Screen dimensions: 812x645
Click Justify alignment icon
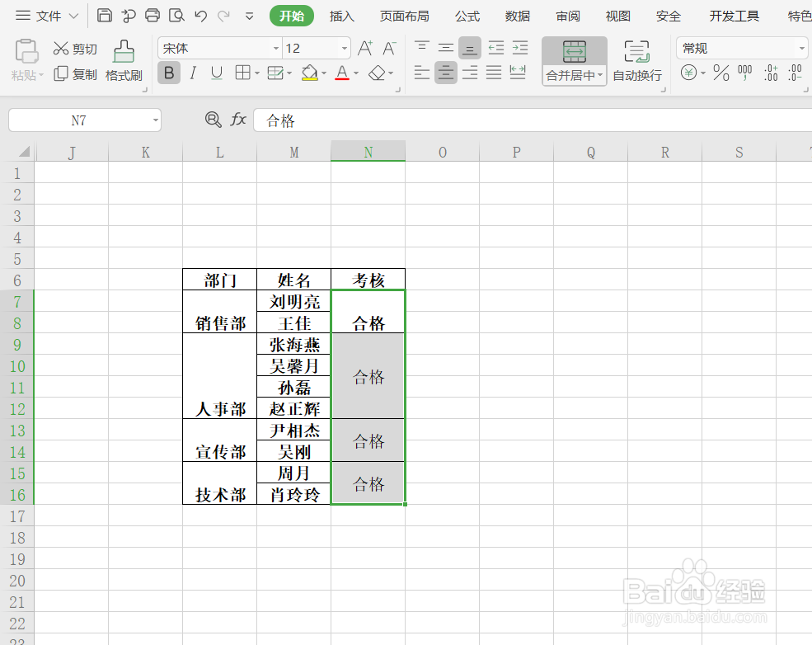pos(494,72)
